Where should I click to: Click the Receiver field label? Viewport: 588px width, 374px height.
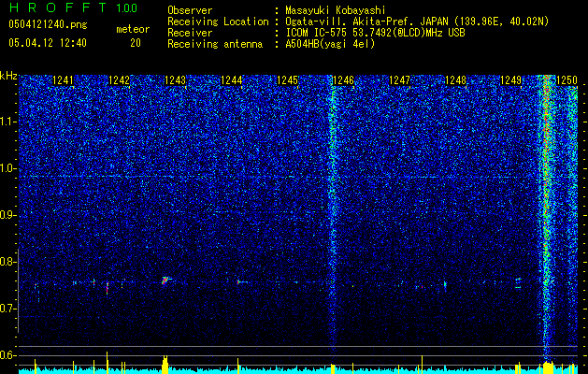pos(190,33)
